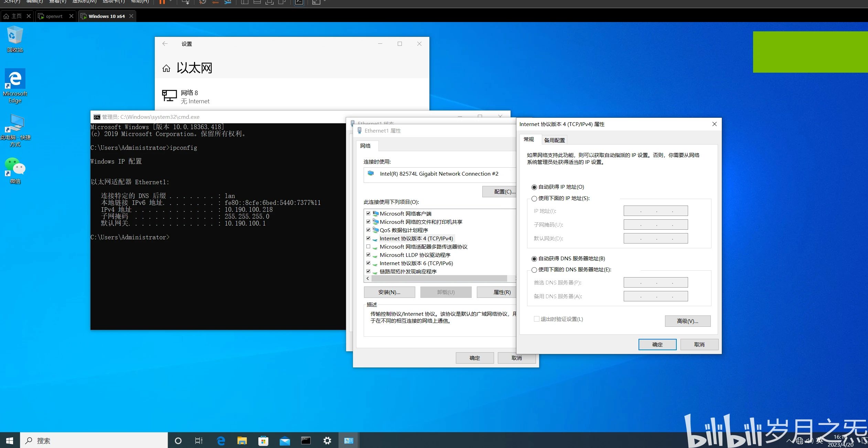Select 使用下面的 IP 地址 radio button

534,198
